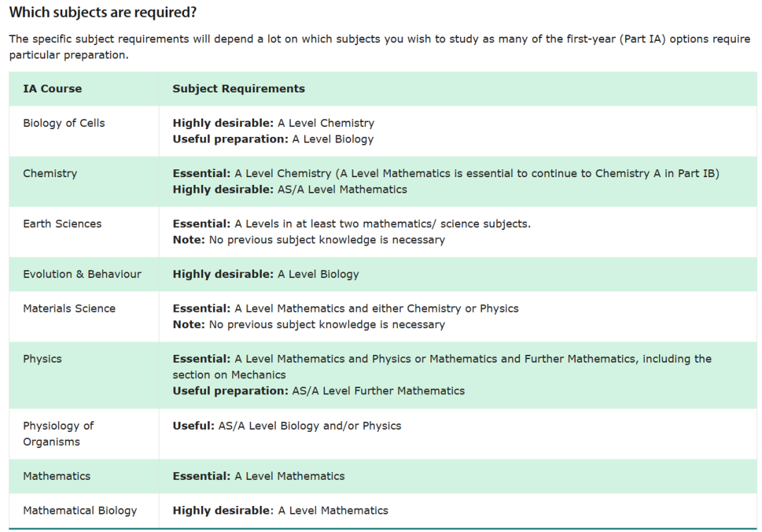Viewport: 762px width, 532px height.
Task: Select the 'Chemistry' course row label
Action: (50, 174)
